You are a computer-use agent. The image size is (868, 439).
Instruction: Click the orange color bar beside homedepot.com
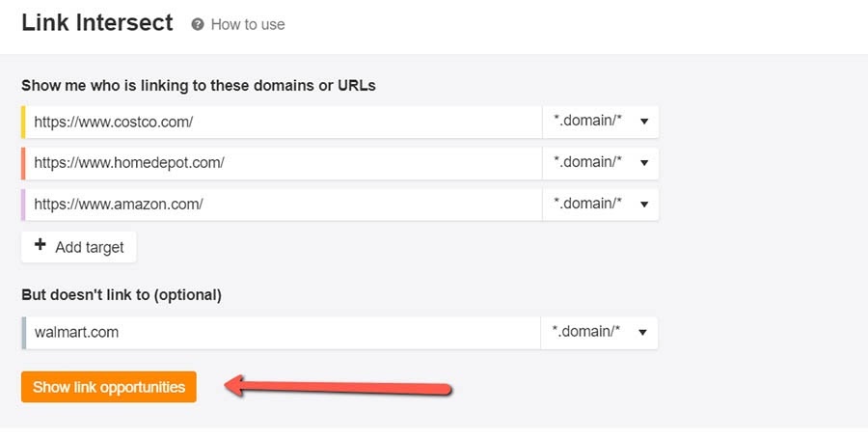pyautogui.click(x=23, y=163)
